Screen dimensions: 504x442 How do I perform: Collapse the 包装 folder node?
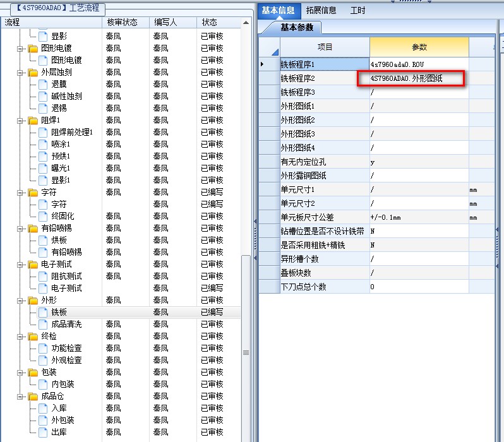point(20,373)
